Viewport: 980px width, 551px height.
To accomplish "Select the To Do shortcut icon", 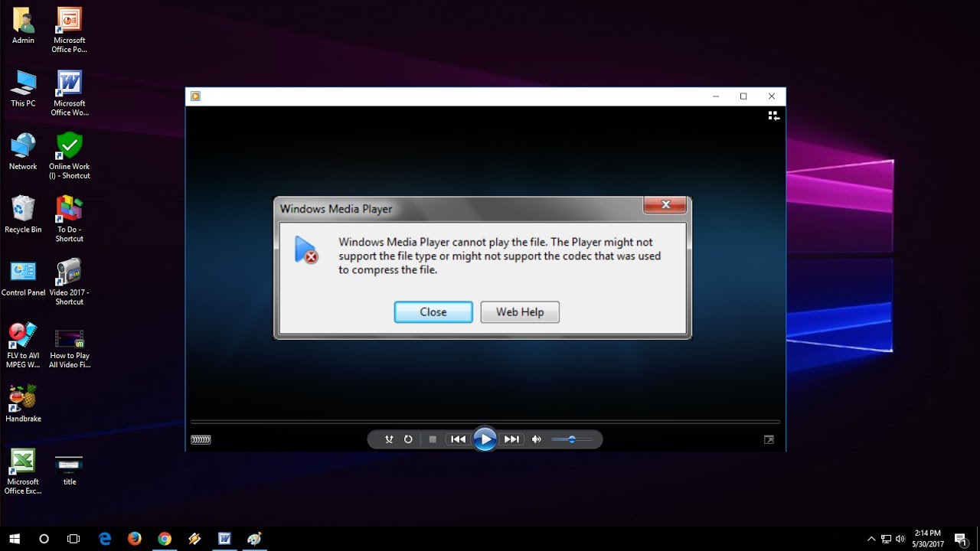I will click(69, 220).
